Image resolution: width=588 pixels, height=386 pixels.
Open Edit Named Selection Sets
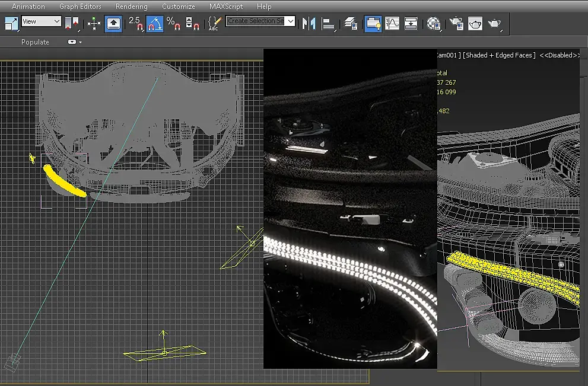click(214, 24)
